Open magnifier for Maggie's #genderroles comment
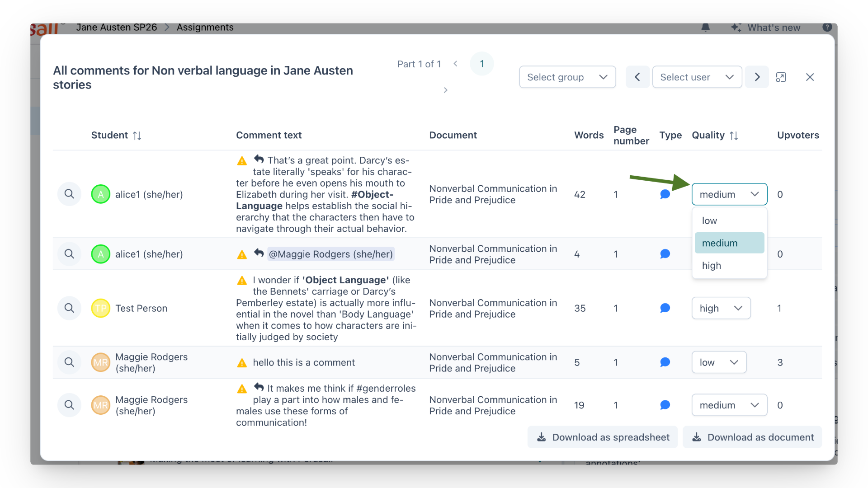The height and width of the screenshot is (488, 868). 69,405
